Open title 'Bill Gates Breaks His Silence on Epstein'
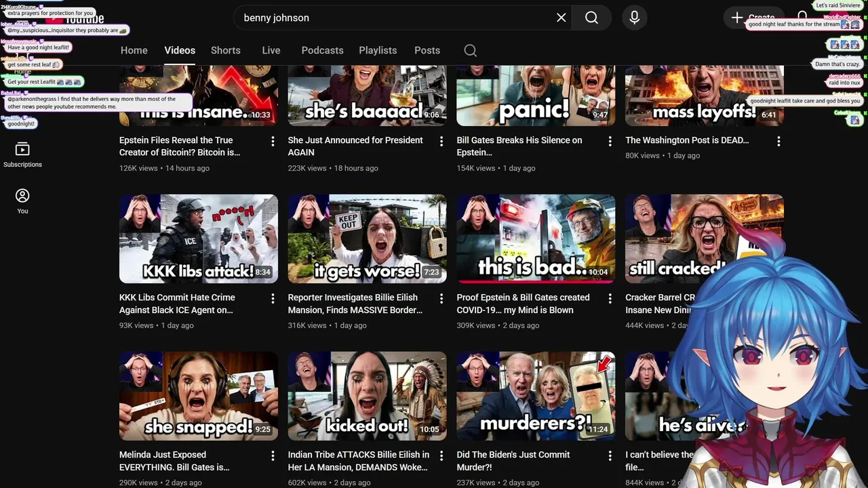The height and width of the screenshot is (488, 868). (519, 146)
